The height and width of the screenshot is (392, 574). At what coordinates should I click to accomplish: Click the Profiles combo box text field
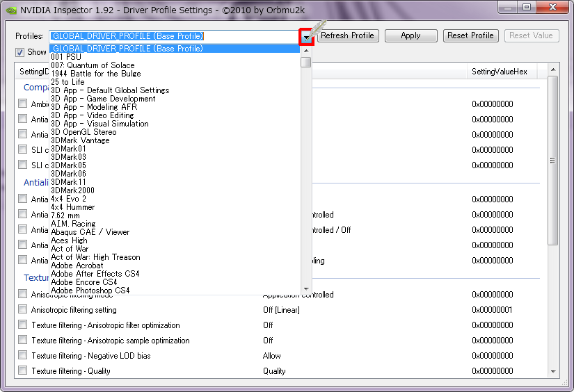[175, 36]
